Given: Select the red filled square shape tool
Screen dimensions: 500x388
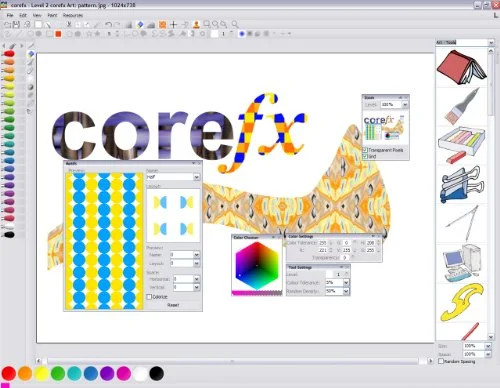Looking at the screenshot, I should tap(58, 34).
